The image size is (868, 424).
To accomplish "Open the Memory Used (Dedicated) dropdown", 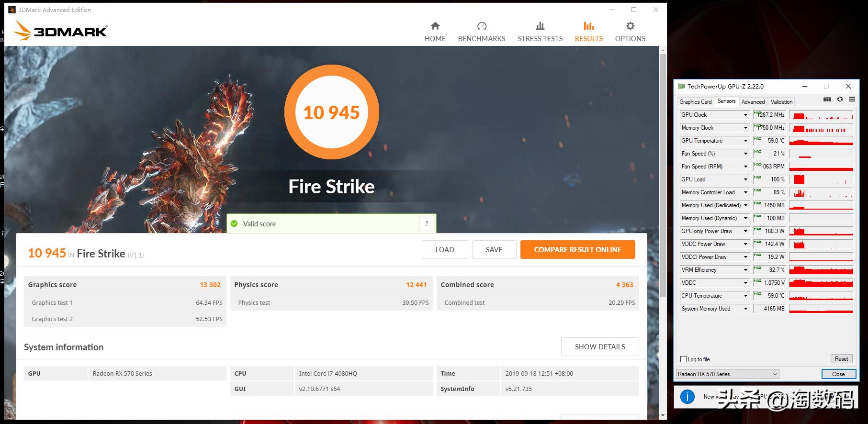I will (745, 205).
